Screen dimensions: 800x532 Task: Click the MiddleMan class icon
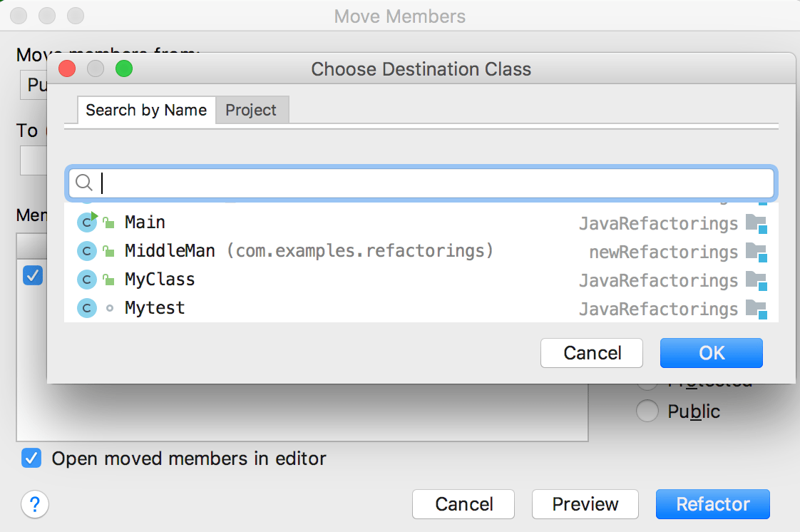click(x=86, y=251)
